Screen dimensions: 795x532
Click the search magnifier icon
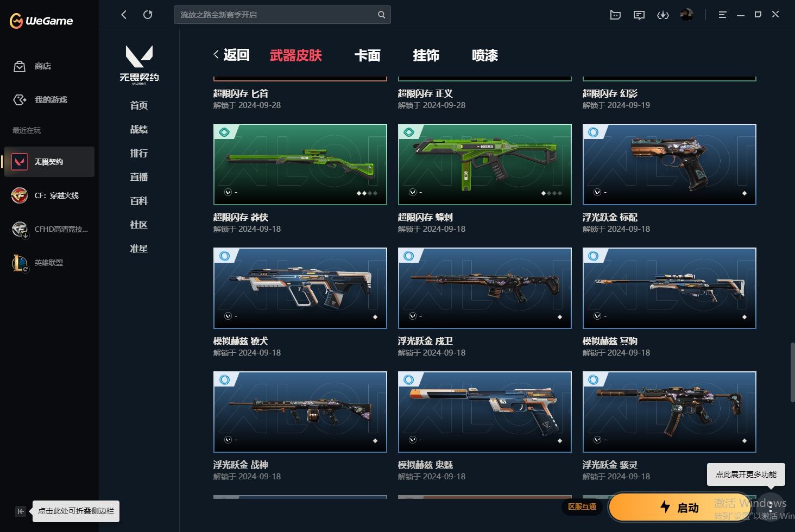click(x=382, y=15)
